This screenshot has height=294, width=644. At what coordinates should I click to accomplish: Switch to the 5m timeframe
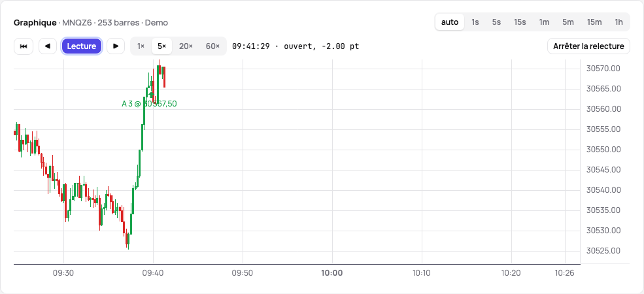(568, 22)
